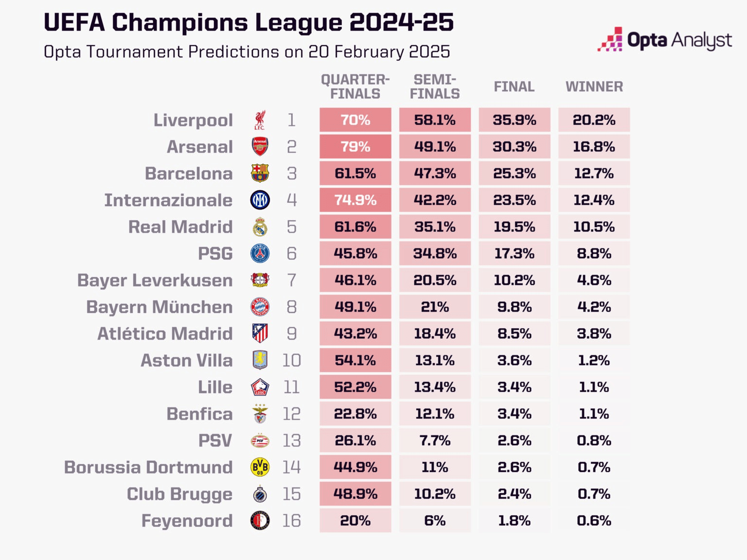The image size is (747, 560).
Task: Click the Bayern München club crest
Action: [260, 307]
